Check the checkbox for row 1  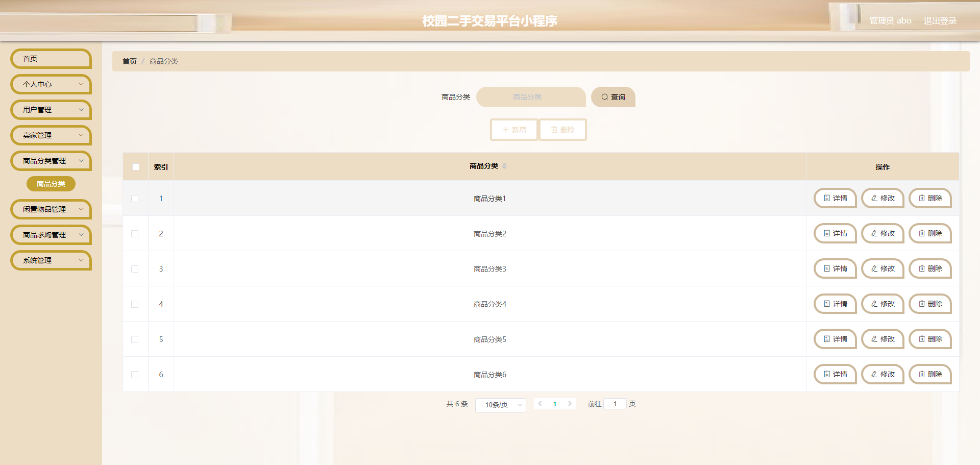[135, 199]
